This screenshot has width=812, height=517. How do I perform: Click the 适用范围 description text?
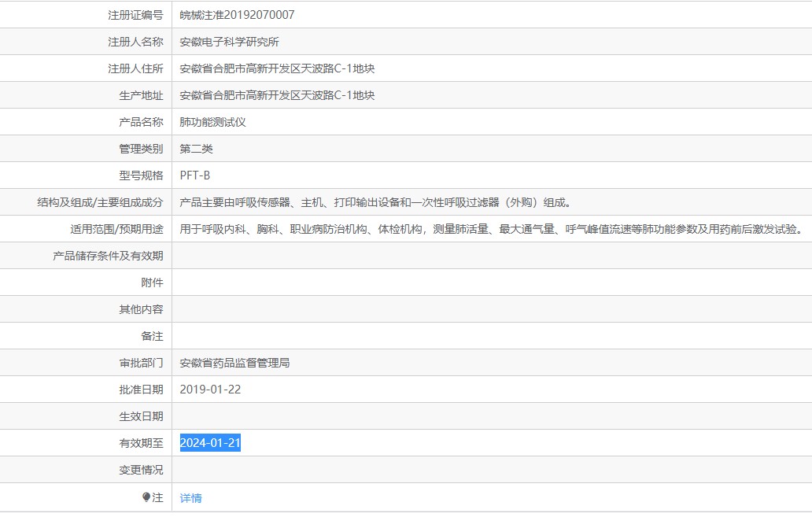coord(492,229)
